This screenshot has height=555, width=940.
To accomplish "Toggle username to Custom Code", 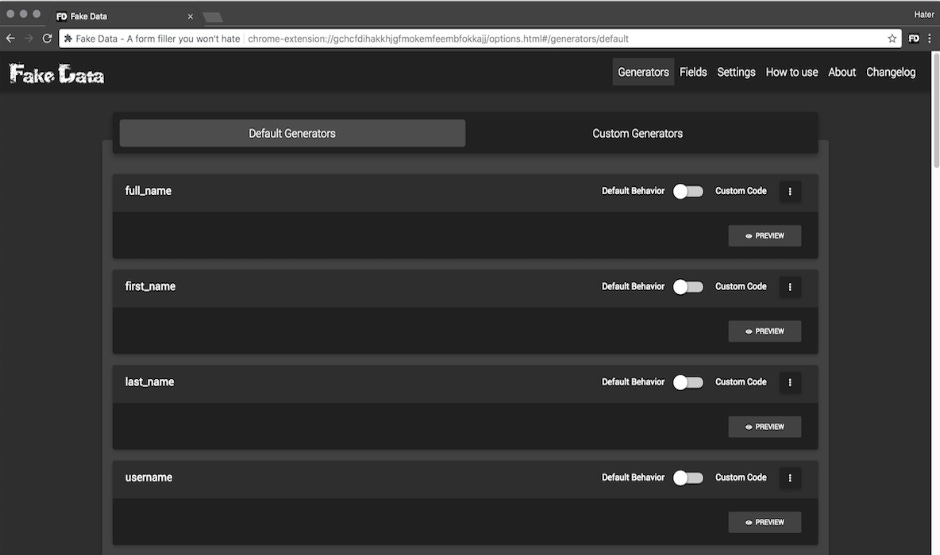I will [688, 478].
